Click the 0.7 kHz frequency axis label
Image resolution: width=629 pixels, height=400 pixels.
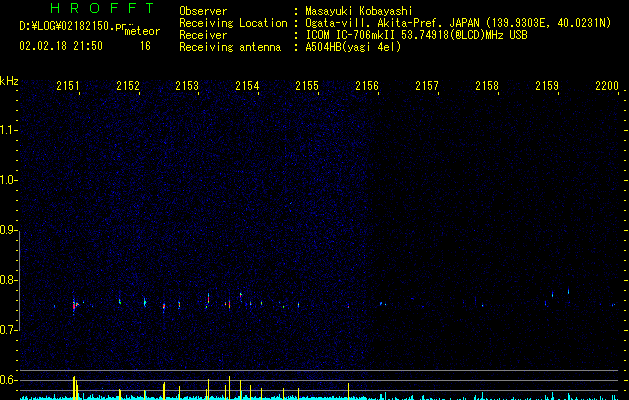(8, 330)
